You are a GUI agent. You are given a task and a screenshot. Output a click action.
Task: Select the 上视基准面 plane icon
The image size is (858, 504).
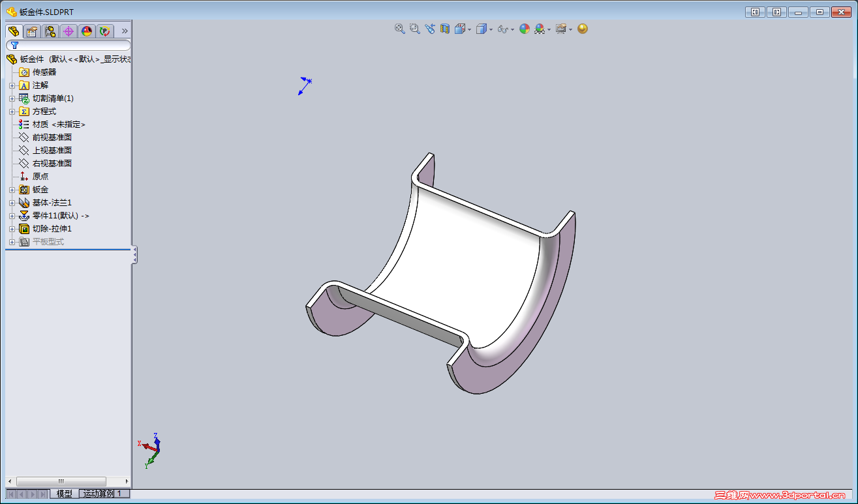click(24, 150)
